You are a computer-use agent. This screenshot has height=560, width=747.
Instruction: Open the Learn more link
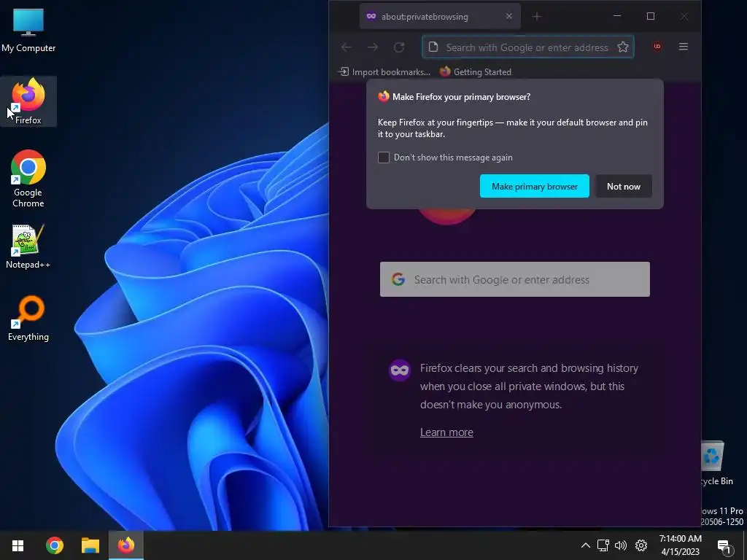(446, 432)
